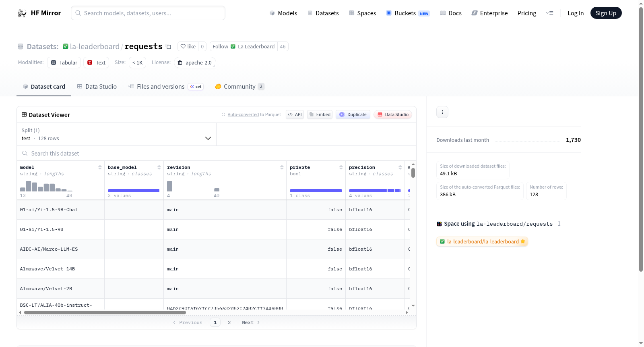Select the AIDC-AI/Marco-LLM-ES cell
This screenshot has width=644, height=347.
coord(61,249)
